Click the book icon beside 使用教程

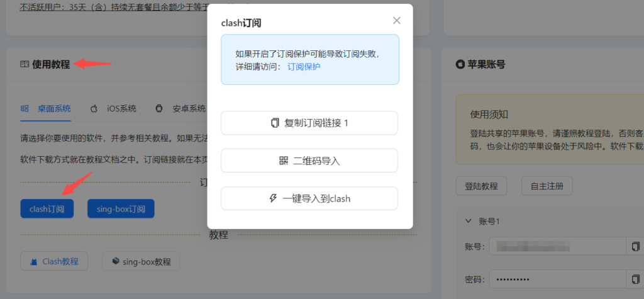[25, 64]
